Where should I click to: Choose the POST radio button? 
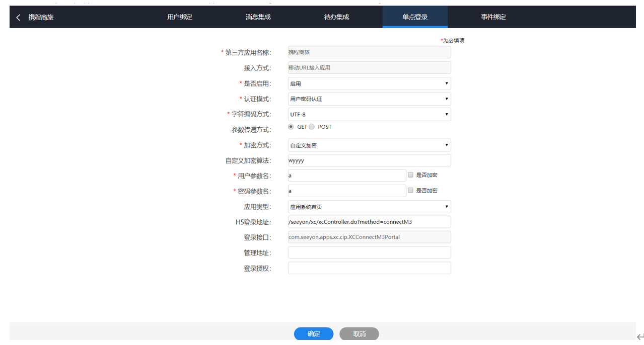tap(312, 127)
